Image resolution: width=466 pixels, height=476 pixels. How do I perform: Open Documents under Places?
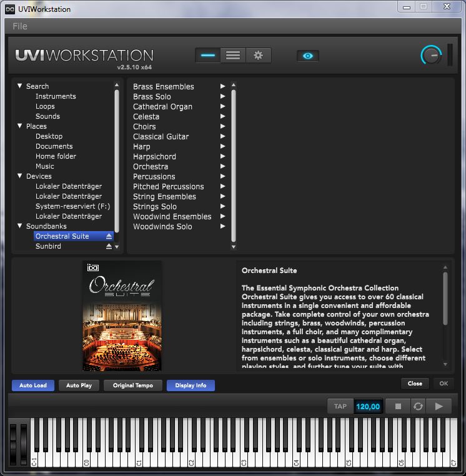(54, 146)
